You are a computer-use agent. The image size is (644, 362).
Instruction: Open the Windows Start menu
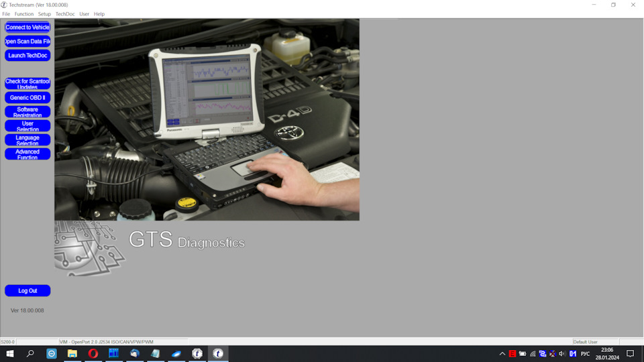point(10,353)
